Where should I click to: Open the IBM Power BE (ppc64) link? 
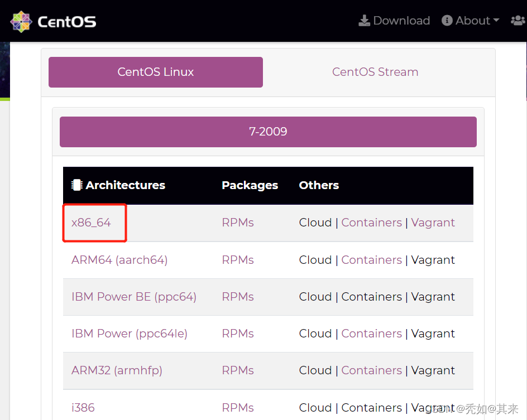click(134, 297)
